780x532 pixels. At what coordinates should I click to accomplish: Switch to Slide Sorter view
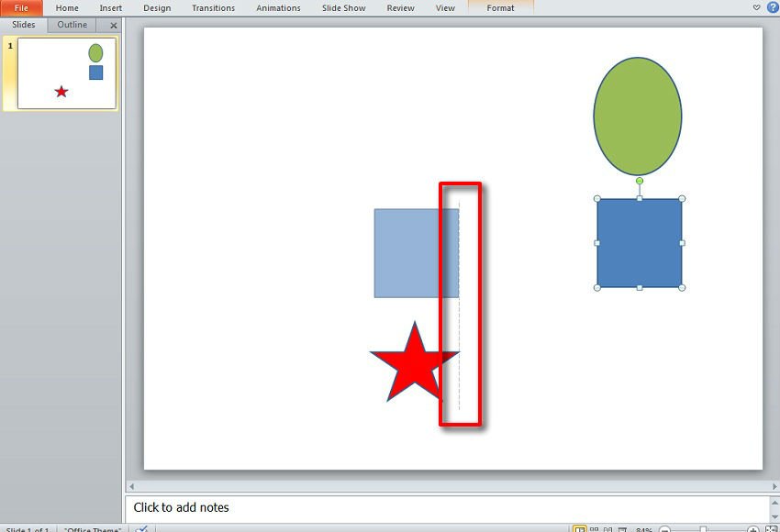click(594, 529)
